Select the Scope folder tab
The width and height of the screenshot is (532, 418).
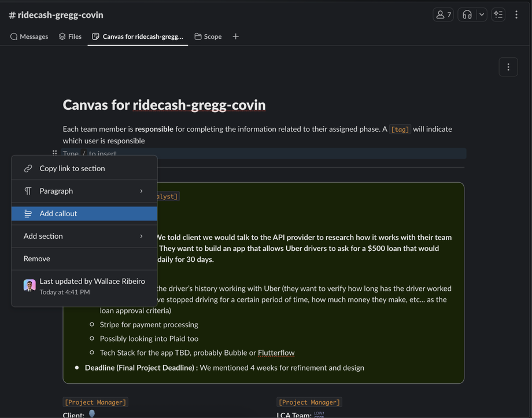pos(208,36)
